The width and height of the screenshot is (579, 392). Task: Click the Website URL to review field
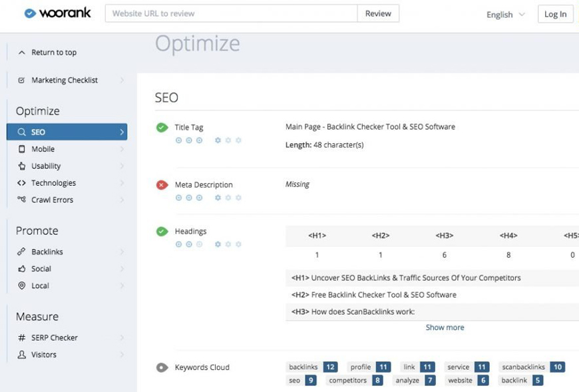pos(231,13)
